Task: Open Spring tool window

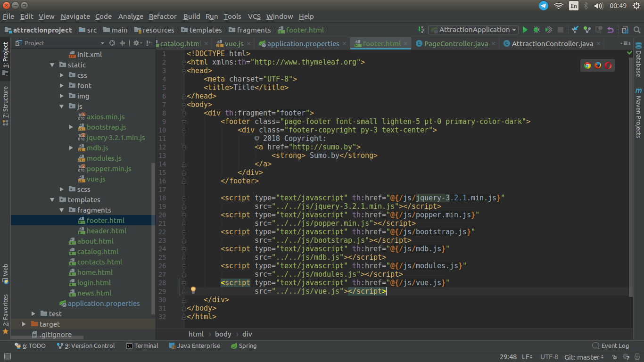Action: tap(244, 346)
